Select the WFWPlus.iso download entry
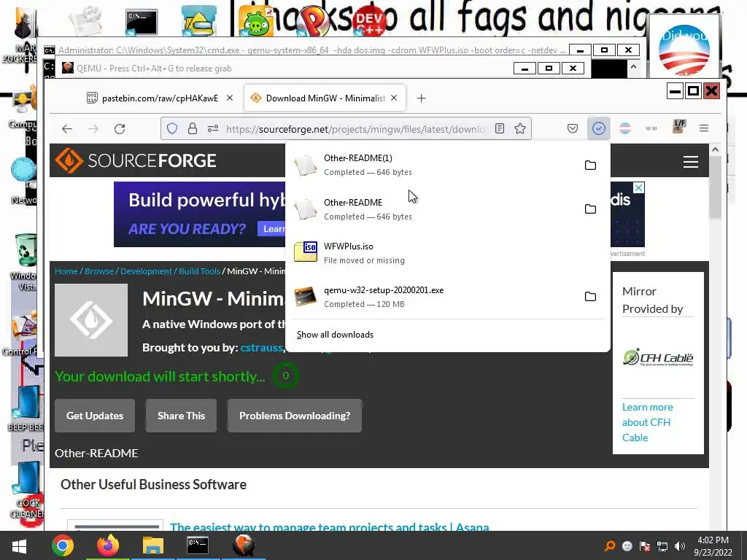747x560 pixels. pyautogui.click(x=448, y=253)
